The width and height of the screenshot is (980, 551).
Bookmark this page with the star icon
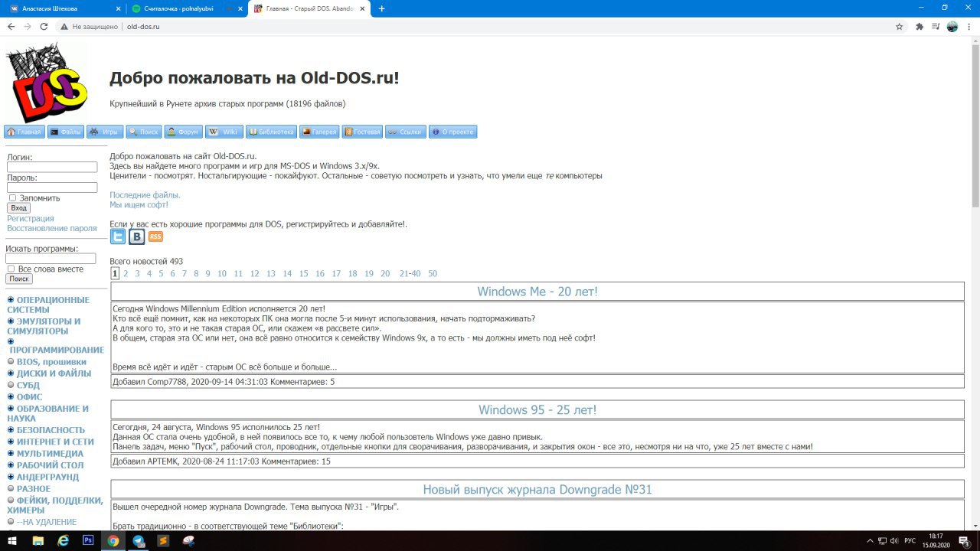pos(900,26)
